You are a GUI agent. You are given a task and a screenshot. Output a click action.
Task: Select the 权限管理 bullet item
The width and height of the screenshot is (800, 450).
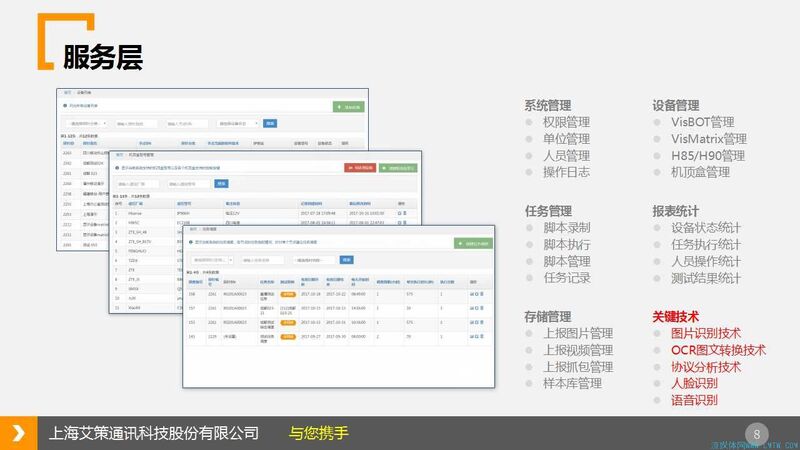point(565,122)
